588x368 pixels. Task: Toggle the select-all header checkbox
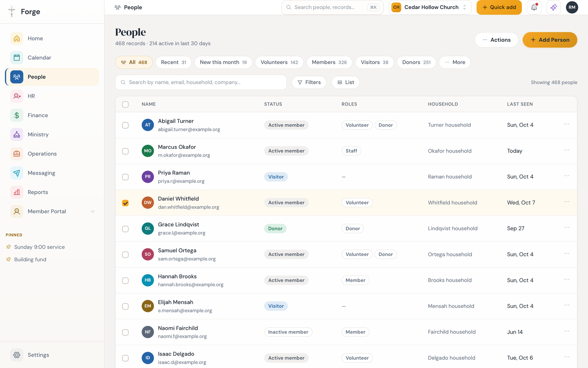[125, 104]
